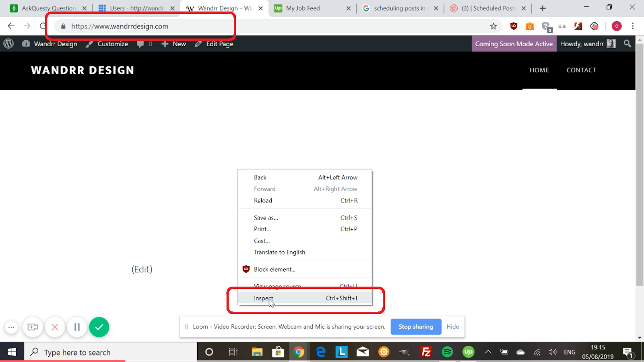Select Print... in context menu
Screen dimensions: 644x362
(x=305, y=229)
